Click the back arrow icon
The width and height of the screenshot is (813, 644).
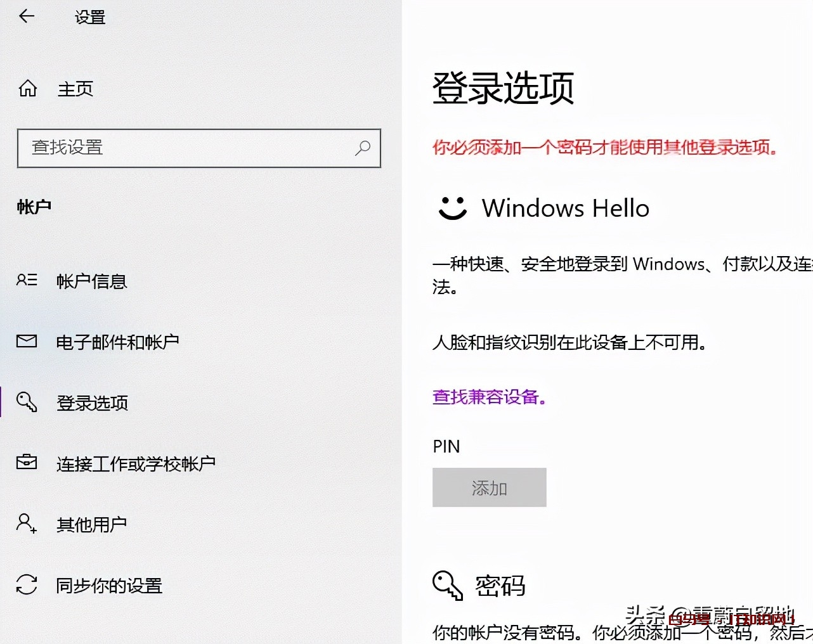pos(27,17)
